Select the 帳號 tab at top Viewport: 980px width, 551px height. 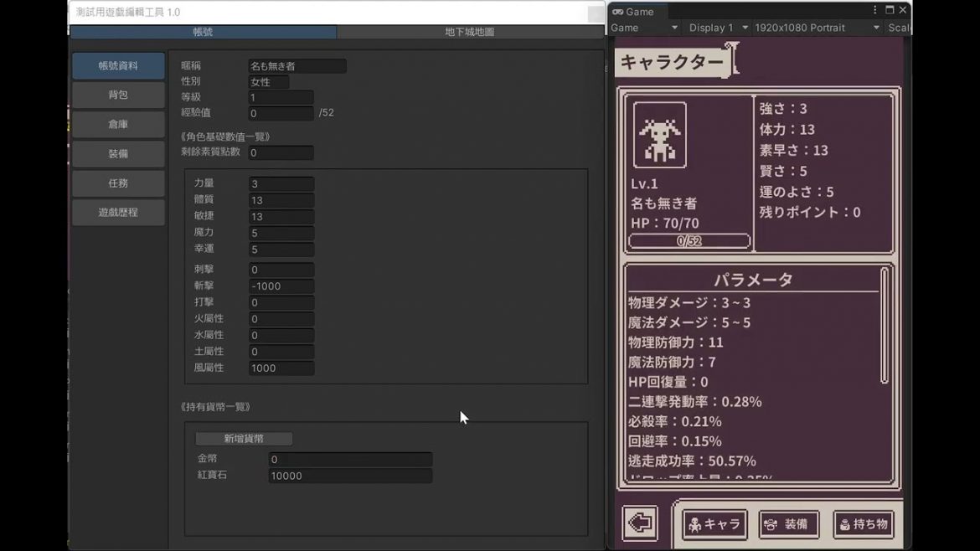tap(203, 32)
